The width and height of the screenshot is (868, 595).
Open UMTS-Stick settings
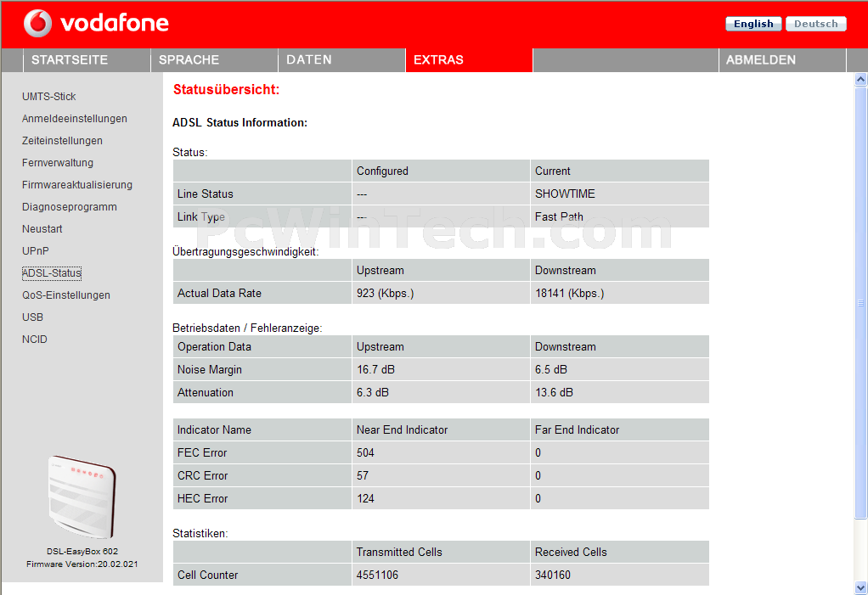48,96
